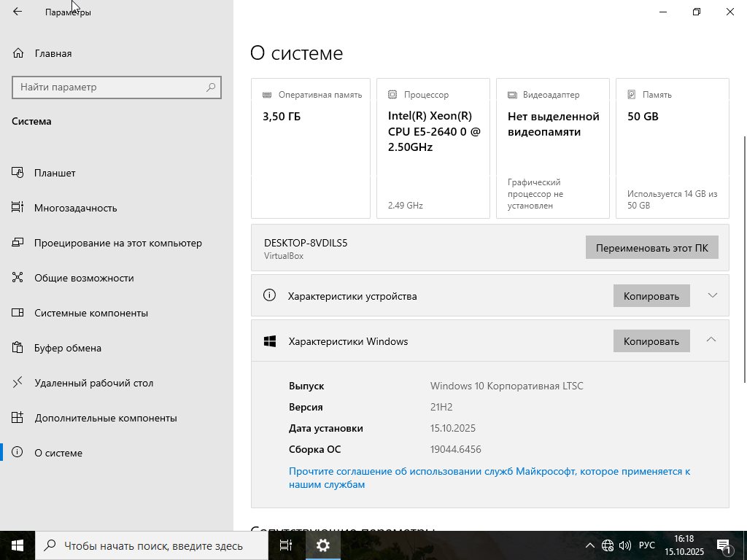747x560 pixels.
Task: Copy Windows specs with Копировать button
Action: click(651, 341)
